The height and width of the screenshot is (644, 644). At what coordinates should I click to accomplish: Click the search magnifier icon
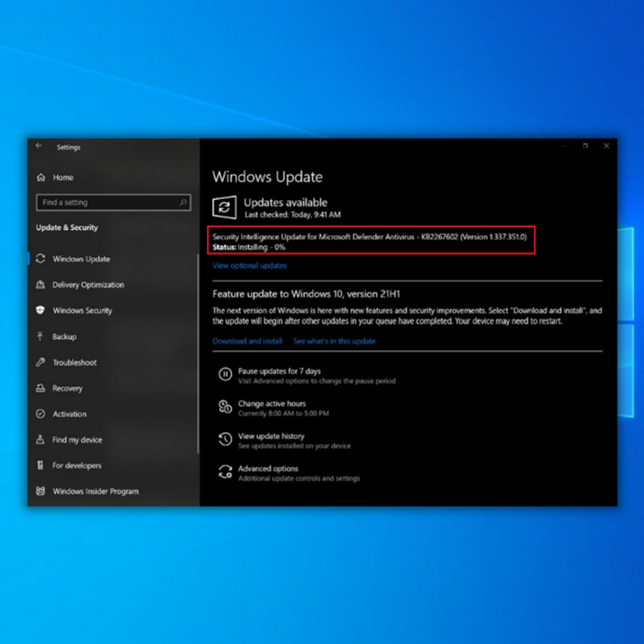[183, 202]
